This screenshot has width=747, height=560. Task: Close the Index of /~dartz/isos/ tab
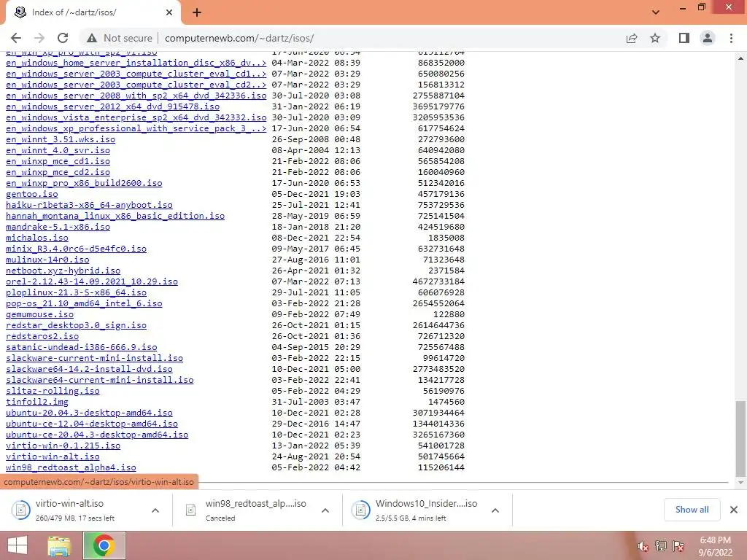tap(169, 12)
